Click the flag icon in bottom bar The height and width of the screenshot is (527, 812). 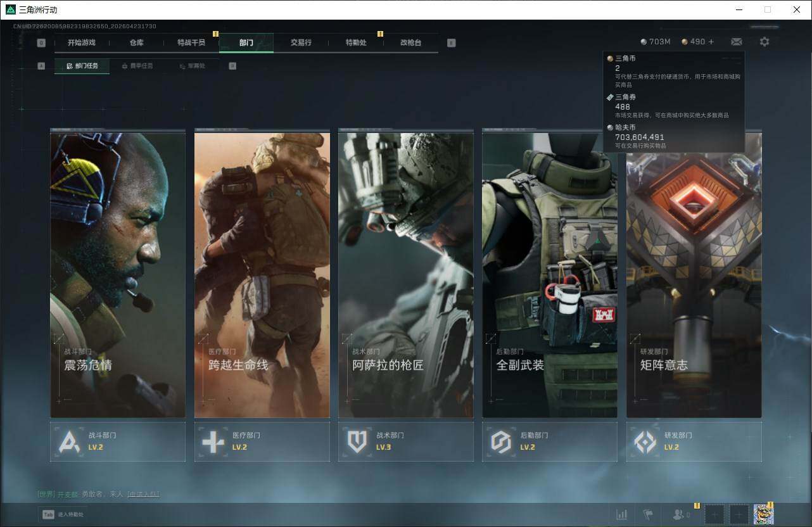647,514
